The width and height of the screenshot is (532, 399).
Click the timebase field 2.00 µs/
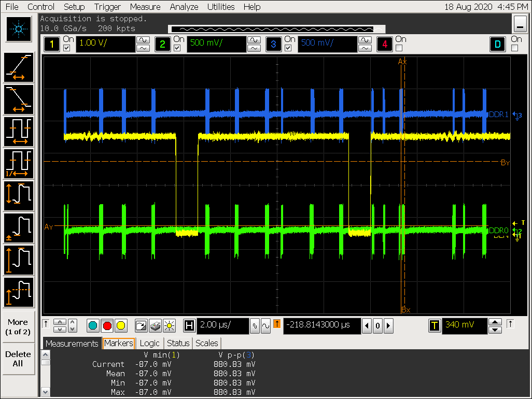(x=223, y=326)
